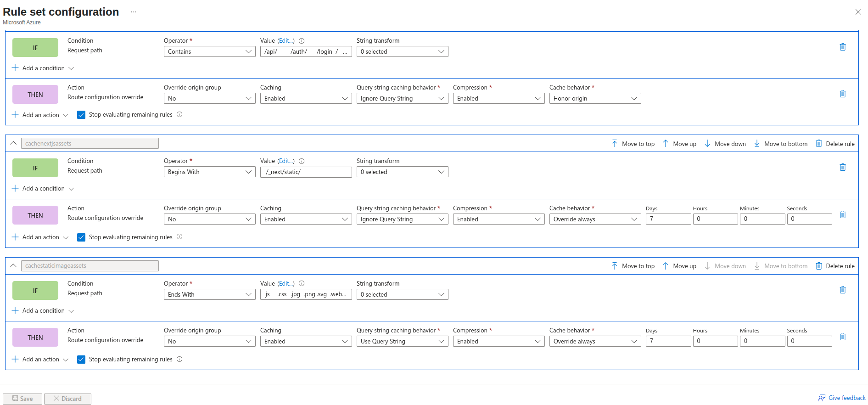Open first rule's Caching Enabled dropdown
The width and height of the screenshot is (868, 405).
[306, 98]
